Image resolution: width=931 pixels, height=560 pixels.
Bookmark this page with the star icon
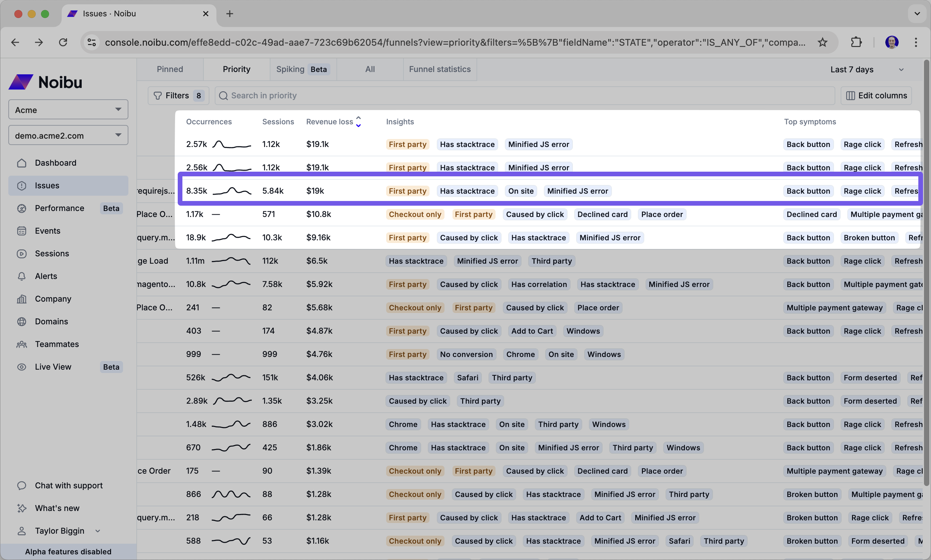[822, 42]
